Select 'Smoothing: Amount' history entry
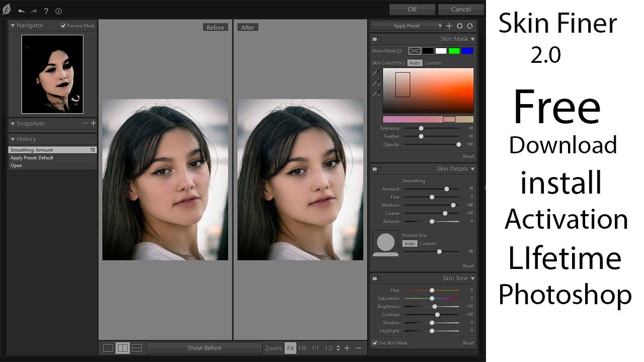 point(52,150)
